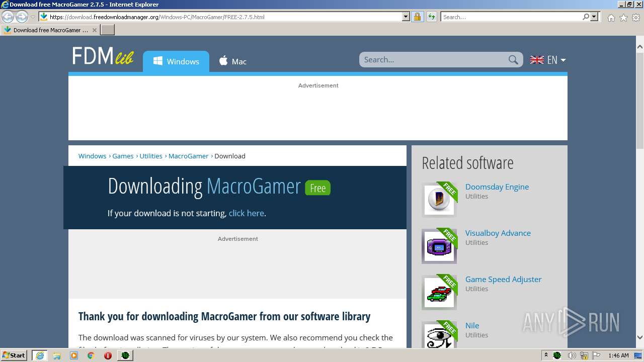Open the recent pages dropdown arrow
This screenshot has width=644, height=362.
33,17
